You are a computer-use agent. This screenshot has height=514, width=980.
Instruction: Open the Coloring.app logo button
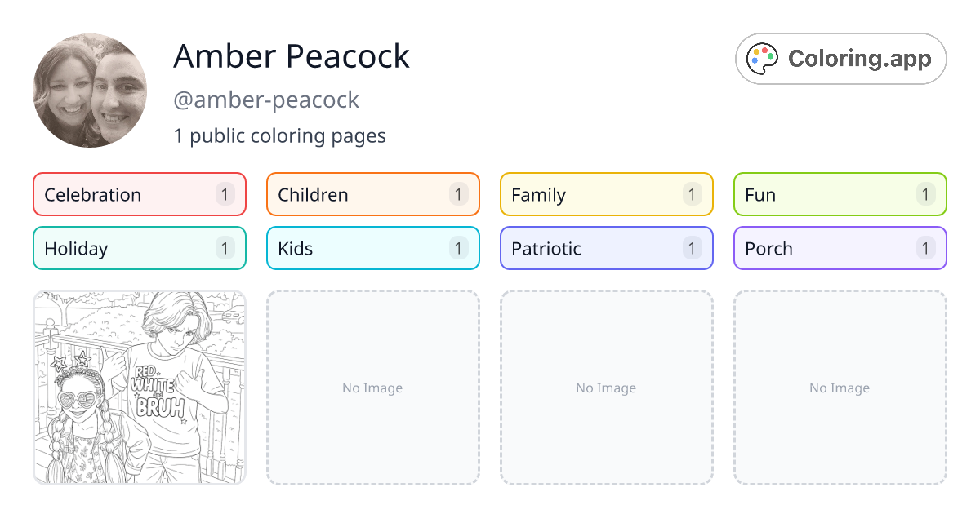840,59
